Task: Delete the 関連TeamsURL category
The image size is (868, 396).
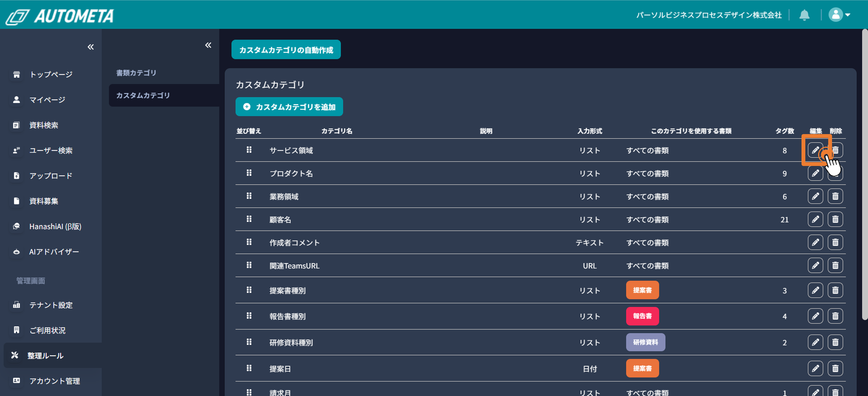Action: point(835,265)
